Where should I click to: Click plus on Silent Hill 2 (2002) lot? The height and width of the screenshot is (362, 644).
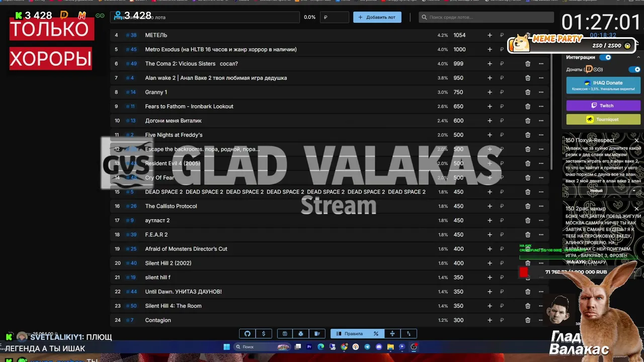pos(490,263)
